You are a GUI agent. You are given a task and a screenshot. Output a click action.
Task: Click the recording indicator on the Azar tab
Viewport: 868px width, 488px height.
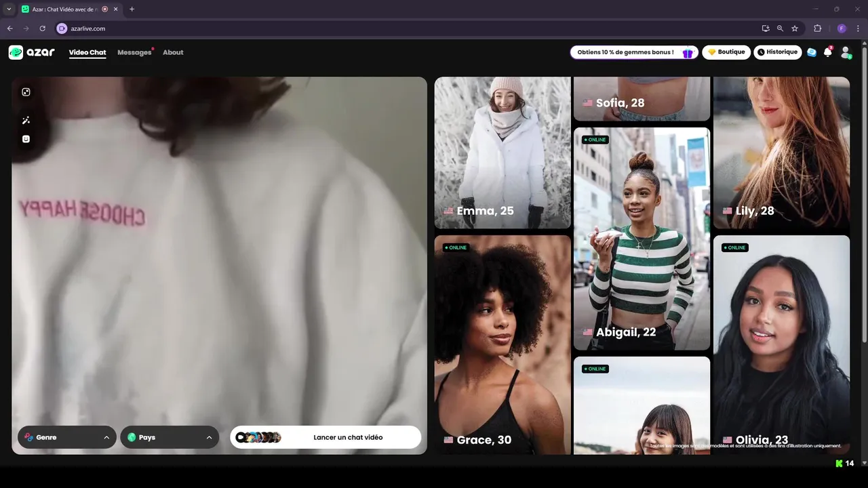pos(105,9)
